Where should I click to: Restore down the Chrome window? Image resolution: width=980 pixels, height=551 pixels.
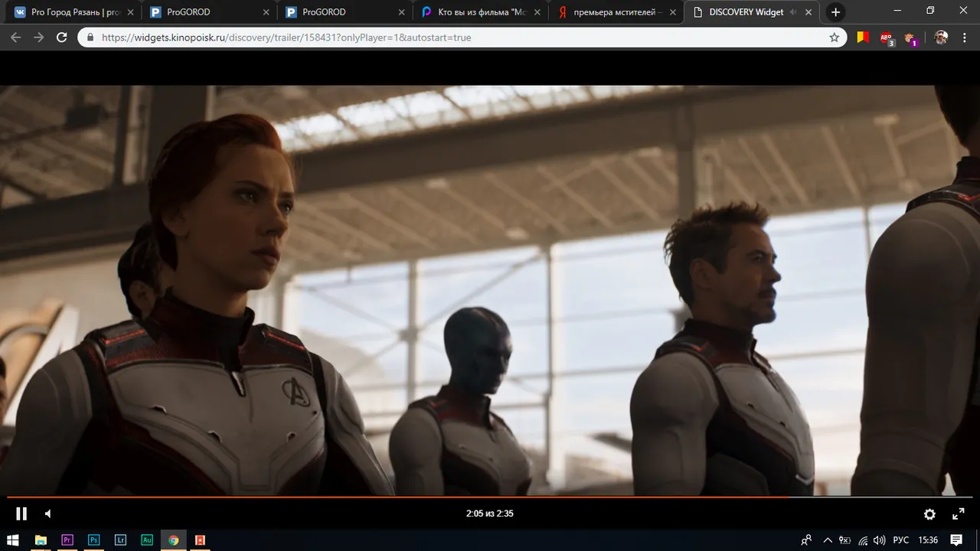[x=930, y=11]
